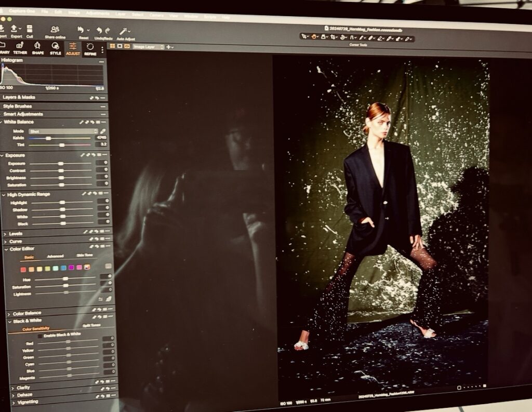Switch to Color Editor Skin Tone tab
532x412 pixels.
click(x=85, y=255)
